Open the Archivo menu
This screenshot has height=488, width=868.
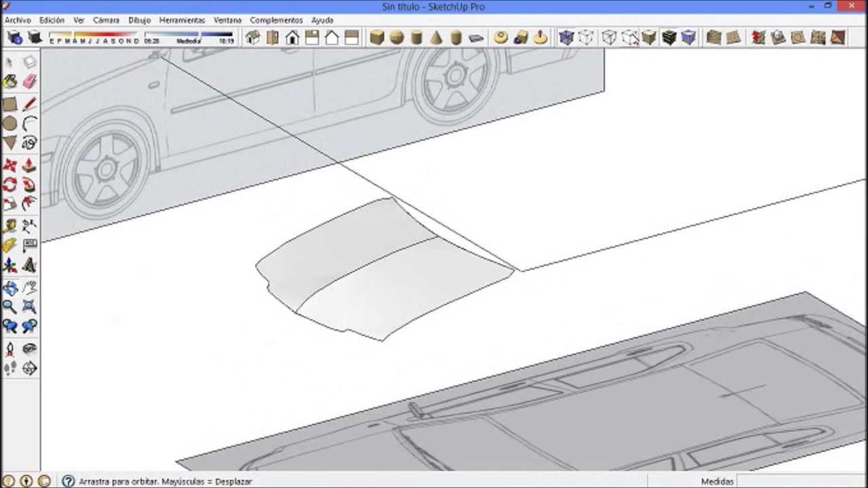pos(18,20)
